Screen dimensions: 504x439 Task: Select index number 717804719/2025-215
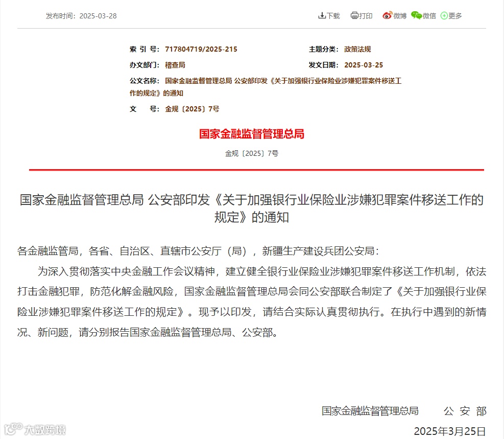[201, 49]
